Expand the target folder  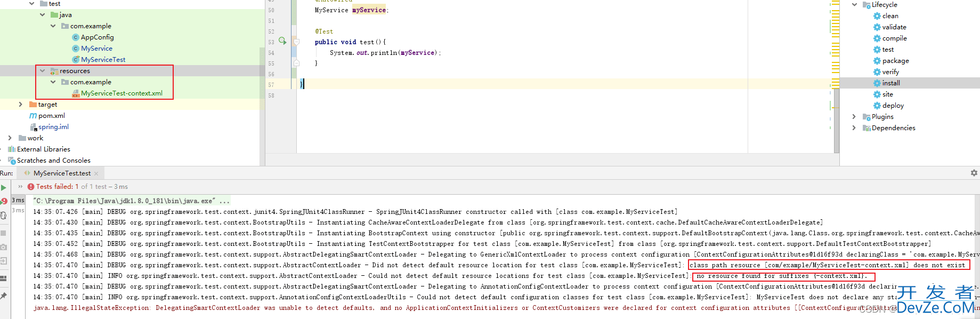[21, 105]
